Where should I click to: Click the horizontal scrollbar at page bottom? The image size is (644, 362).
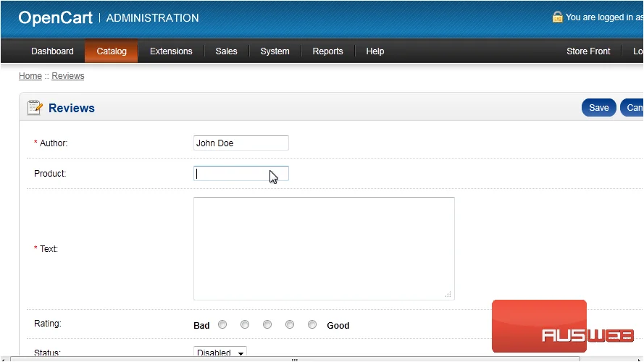pyautogui.click(x=295, y=359)
